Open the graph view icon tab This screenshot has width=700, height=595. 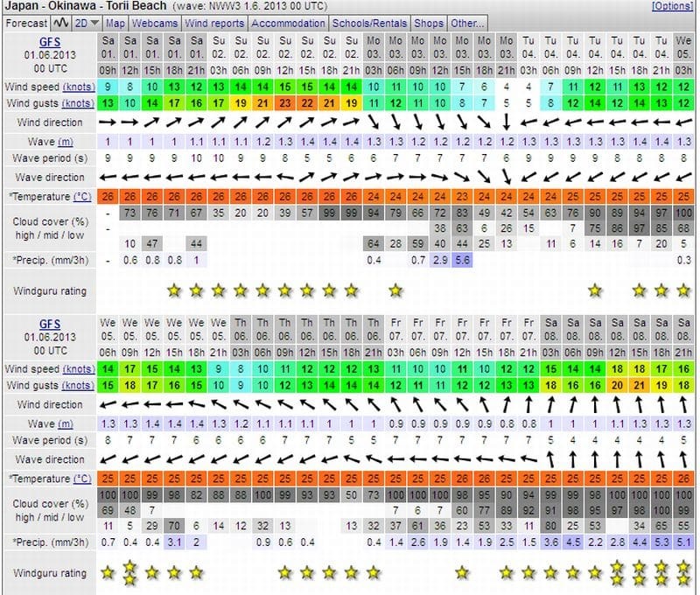pos(61,23)
